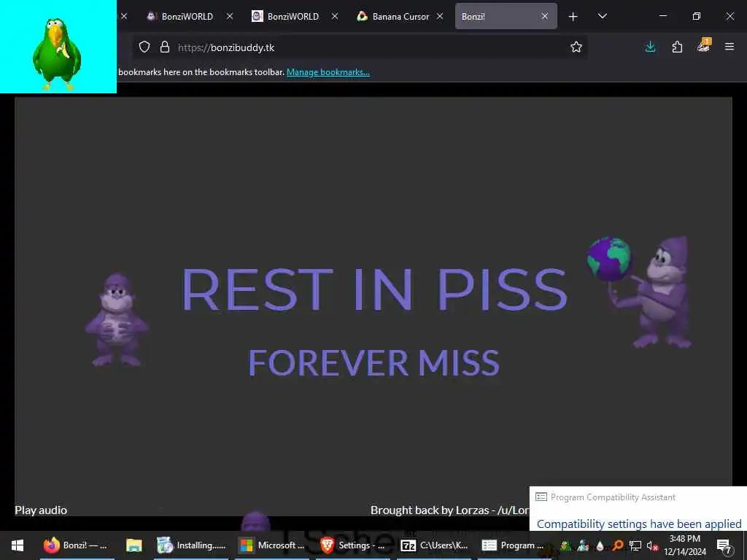Open the Microsoft Store taskbar item

[273, 545]
